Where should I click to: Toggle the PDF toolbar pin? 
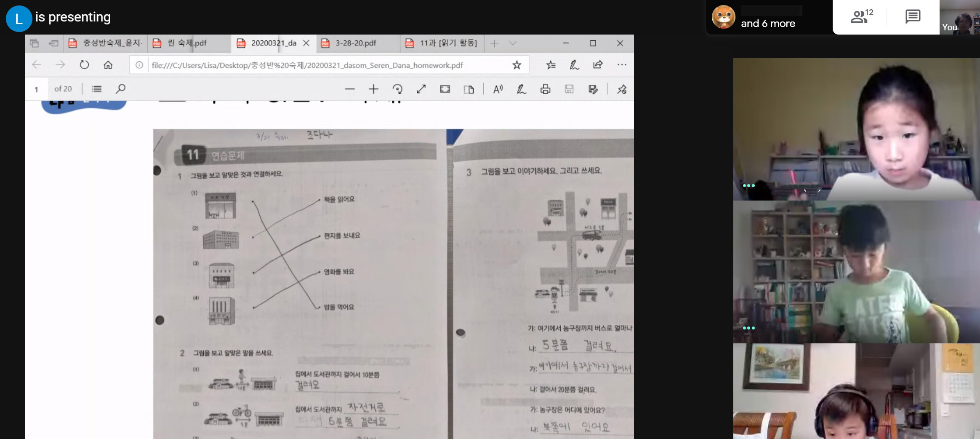click(x=622, y=89)
